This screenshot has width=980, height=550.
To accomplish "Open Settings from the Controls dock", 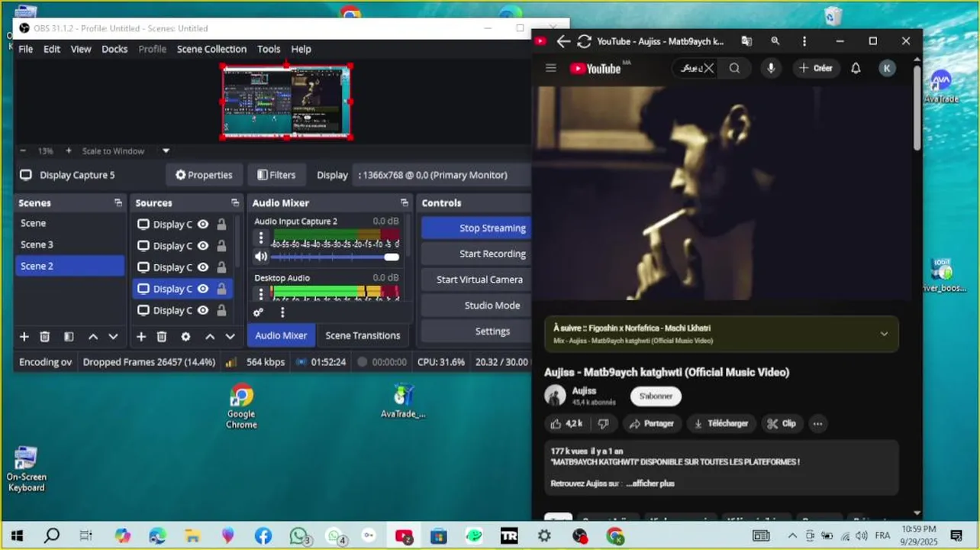I will pos(476,332).
